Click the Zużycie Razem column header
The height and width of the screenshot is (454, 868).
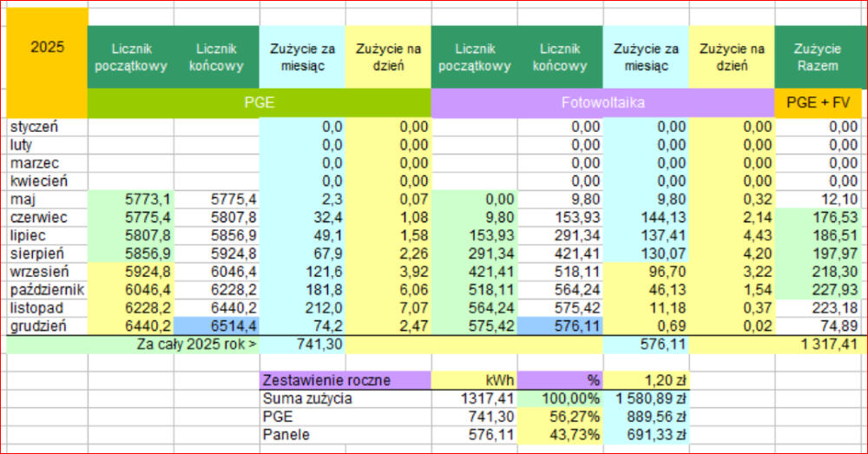(x=818, y=57)
